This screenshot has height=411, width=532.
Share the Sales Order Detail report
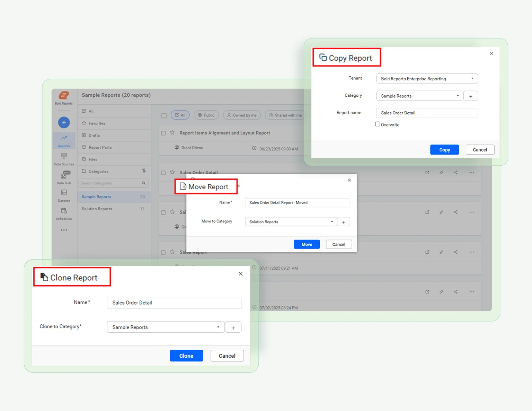tap(455, 172)
